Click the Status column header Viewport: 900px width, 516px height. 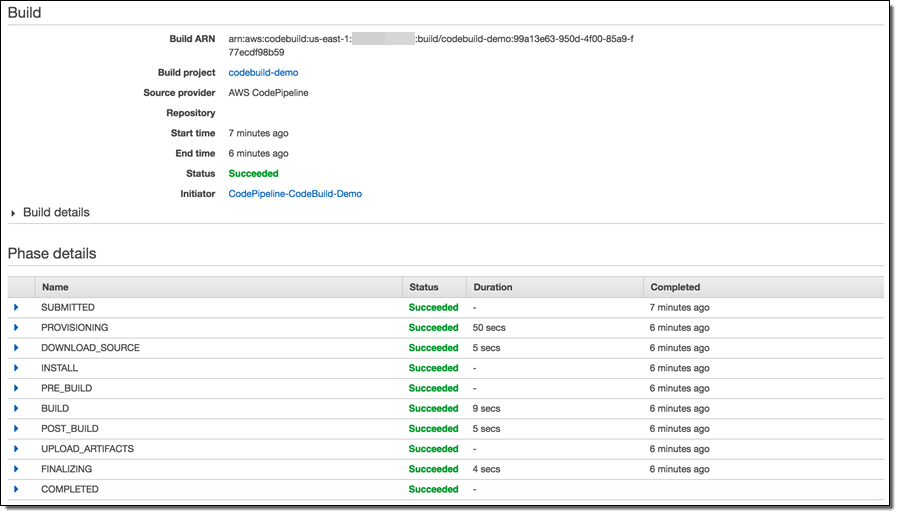coord(423,287)
